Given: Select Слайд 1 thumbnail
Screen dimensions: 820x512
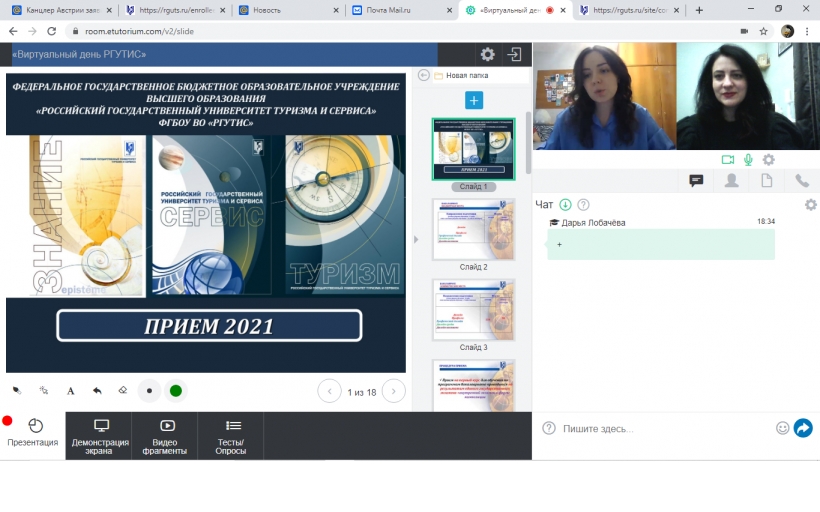Looking at the screenshot, I should click(474, 149).
